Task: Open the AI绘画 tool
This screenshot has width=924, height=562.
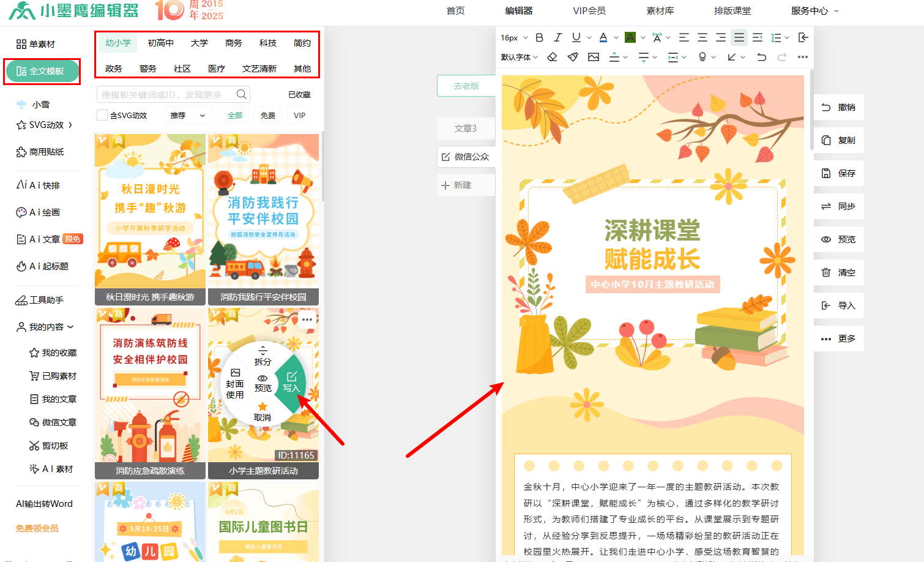Action: (x=43, y=212)
